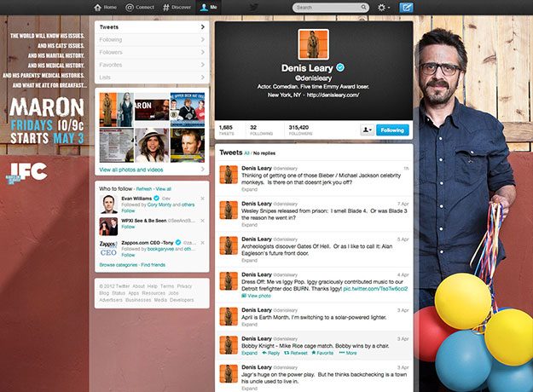The width and height of the screenshot is (533, 392).
Task: Click the verified badge beside Denis Leary
Action: point(340,67)
